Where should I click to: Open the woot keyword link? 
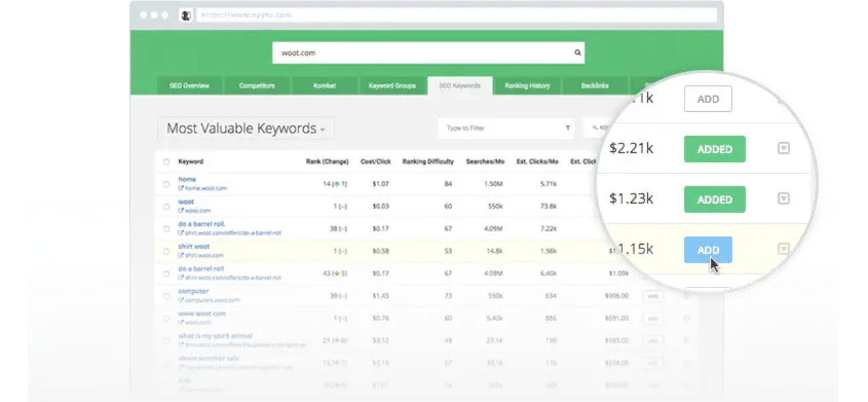tap(186, 202)
